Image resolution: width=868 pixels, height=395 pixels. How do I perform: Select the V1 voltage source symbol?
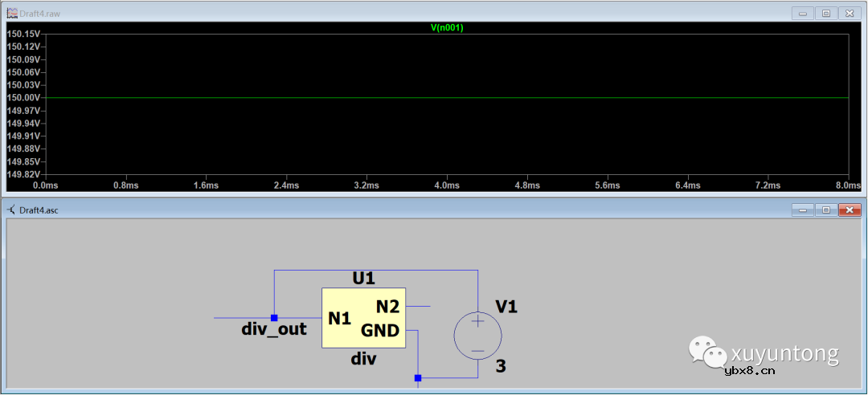477,336
